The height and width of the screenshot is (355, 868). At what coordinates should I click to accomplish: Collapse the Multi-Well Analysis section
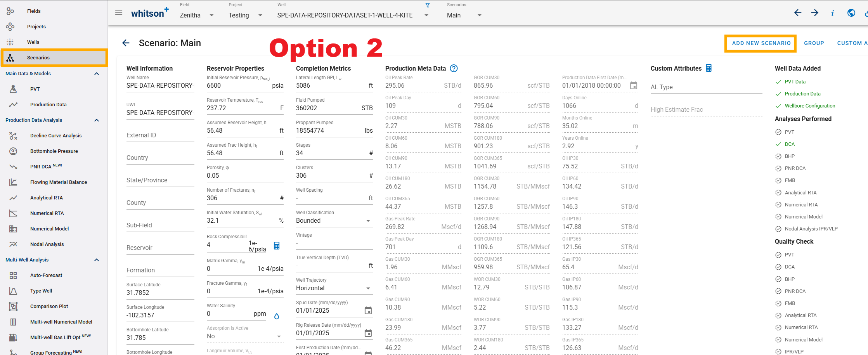click(97, 260)
